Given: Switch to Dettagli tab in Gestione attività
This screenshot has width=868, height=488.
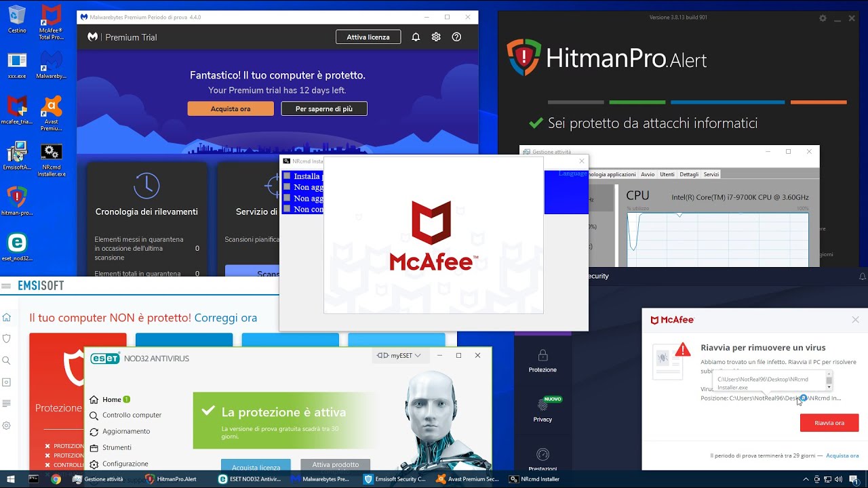Looking at the screenshot, I should tap(689, 174).
